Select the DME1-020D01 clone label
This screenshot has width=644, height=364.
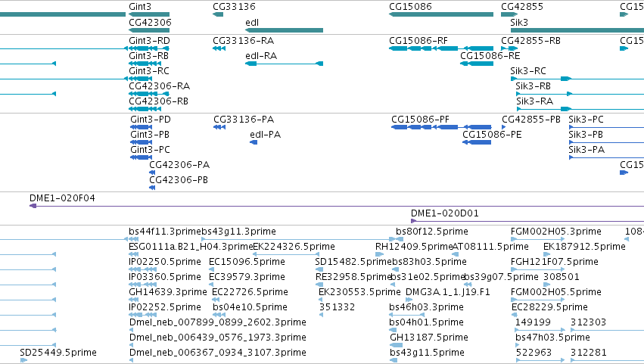445,213
